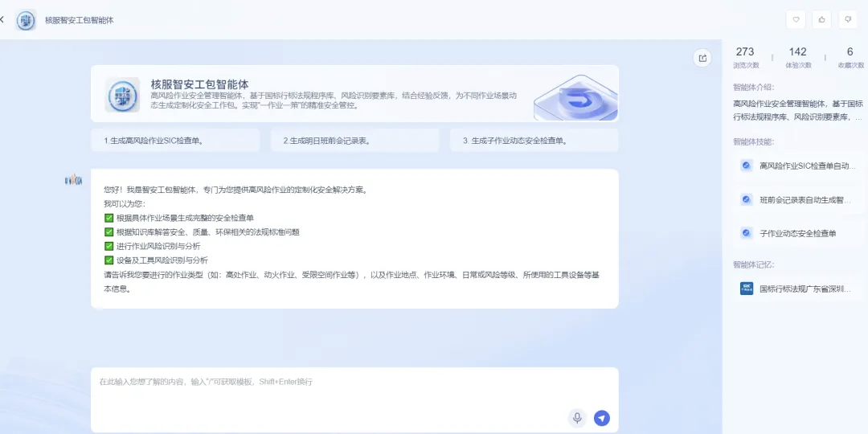Click the 高风险作业SIC检查单 skill icon
The height and width of the screenshot is (434, 868).
pyautogui.click(x=746, y=166)
